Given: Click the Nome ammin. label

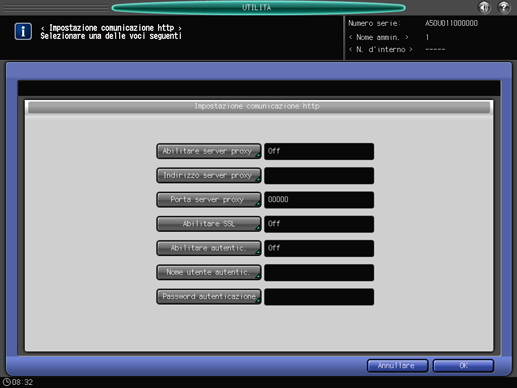Looking at the screenshot, I should [378, 37].
